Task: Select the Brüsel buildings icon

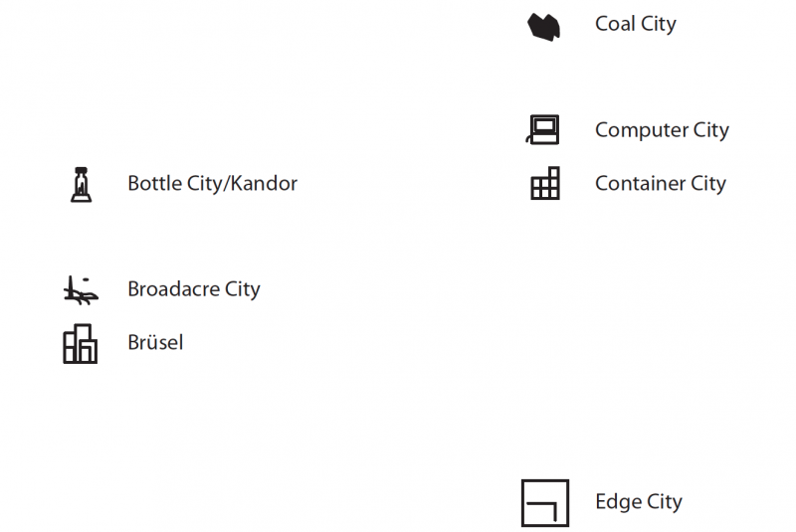Action: pos(81,344)
